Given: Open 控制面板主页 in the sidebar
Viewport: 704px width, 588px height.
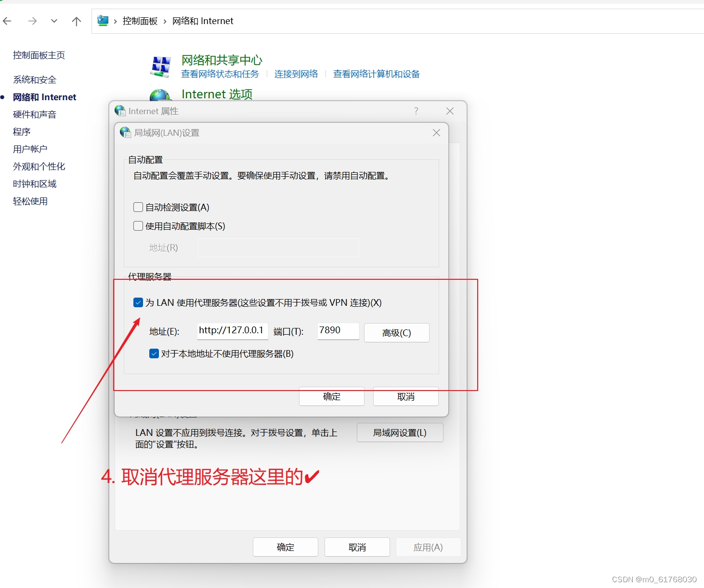Looking at the screenshot, I should pyautogui.click(x=39, y=55).
